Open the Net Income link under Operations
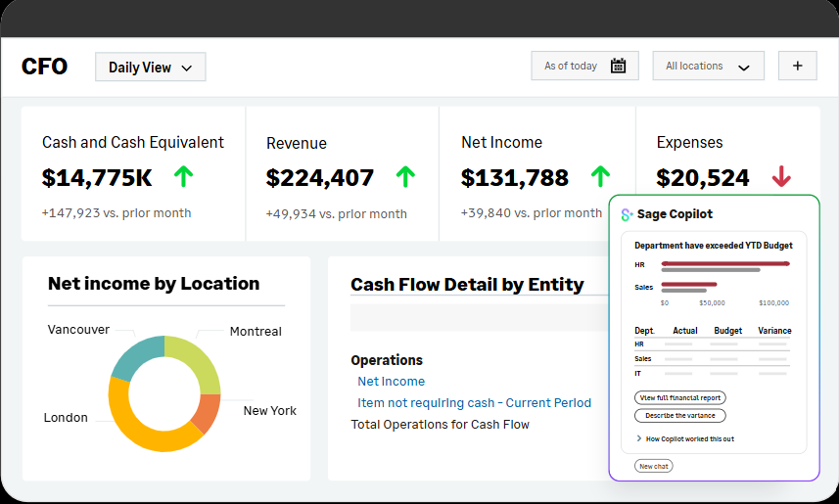This screenshot has width=839, height=504. pos(391,382)
